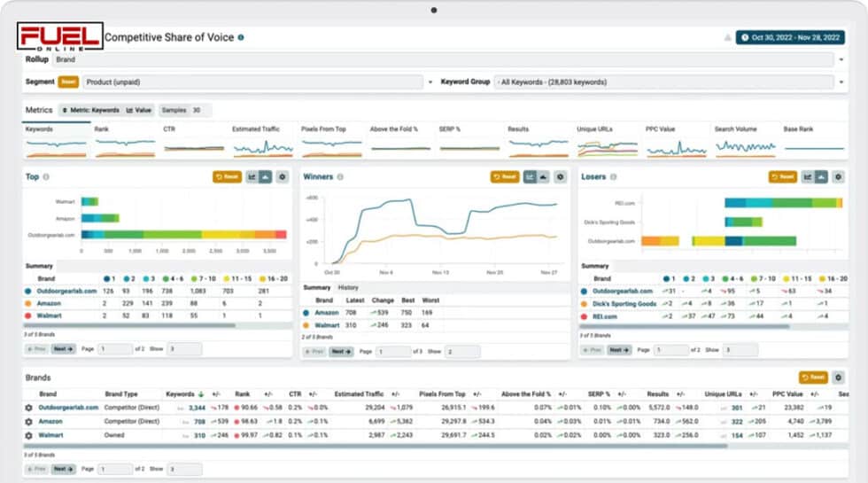Open Losers panel gear settings
This screenshot has width=868, height=483.
point(838,177)
